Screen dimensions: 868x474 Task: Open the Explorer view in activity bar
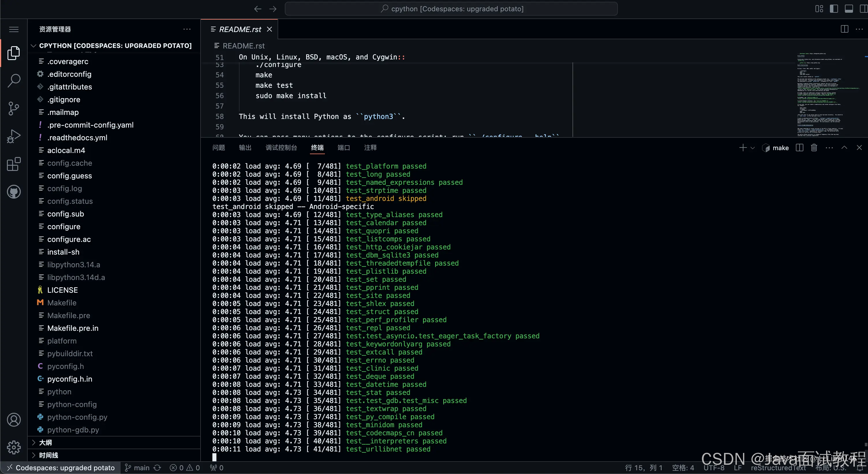(x=14, y=53)
